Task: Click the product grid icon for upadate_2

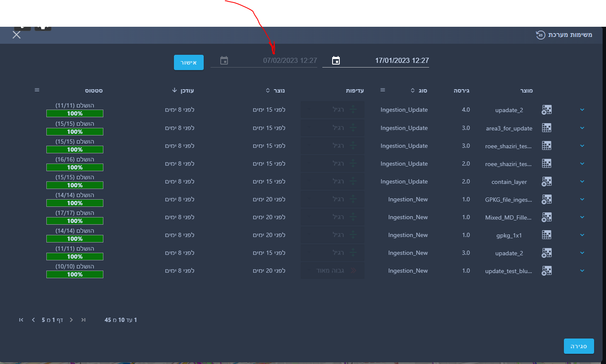Action: [546, 109]
